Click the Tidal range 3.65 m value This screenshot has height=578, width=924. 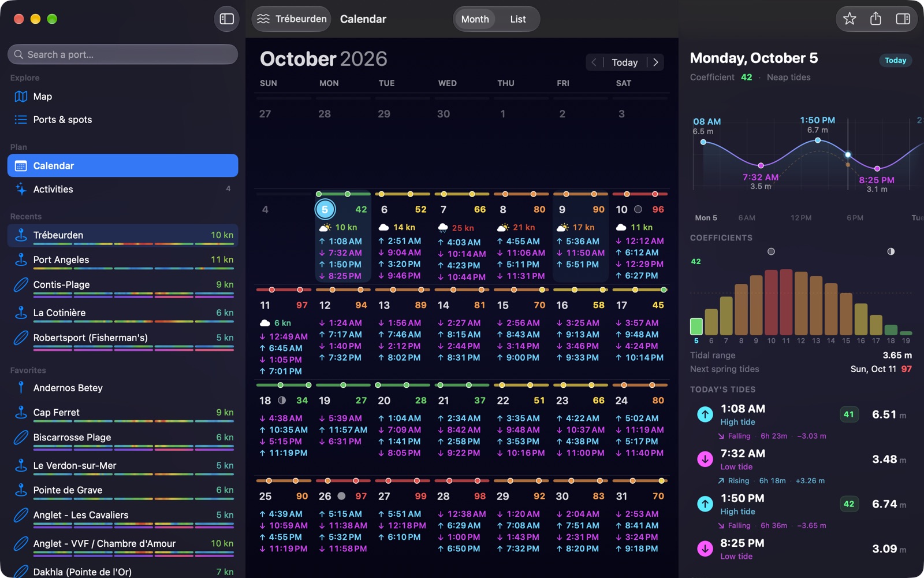(897, 355)
